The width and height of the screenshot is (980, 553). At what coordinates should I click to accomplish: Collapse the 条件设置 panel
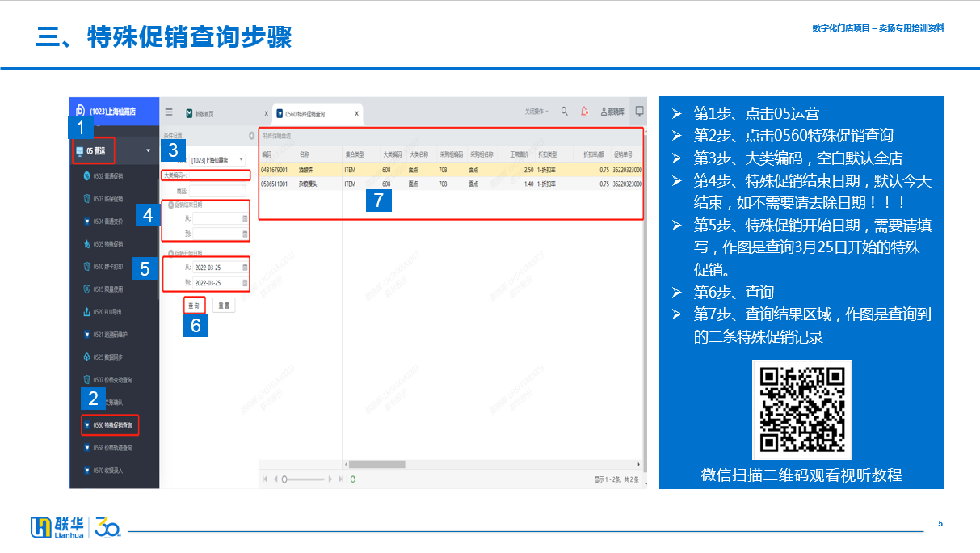coord(251,136)
